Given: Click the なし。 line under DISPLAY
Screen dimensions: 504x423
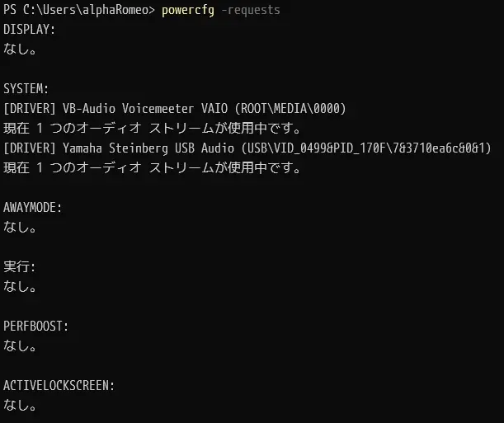Looking at the screenshot, I should click(x=20, y=49).
